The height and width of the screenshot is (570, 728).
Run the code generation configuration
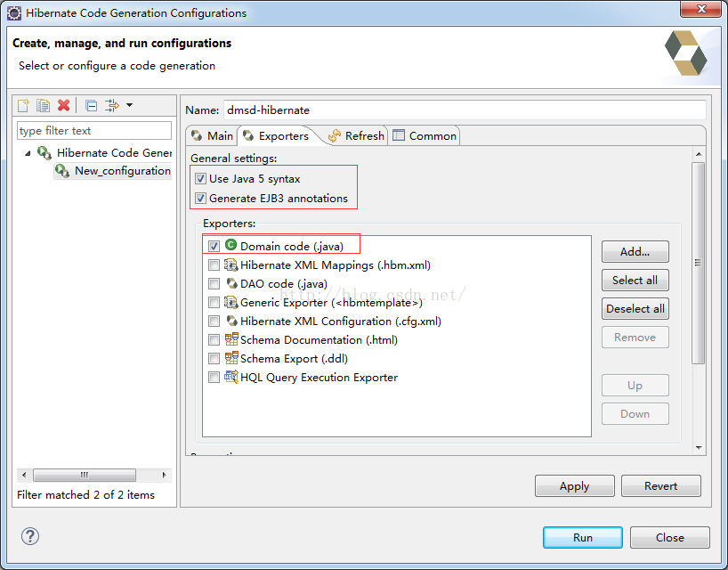coord(583,537)
